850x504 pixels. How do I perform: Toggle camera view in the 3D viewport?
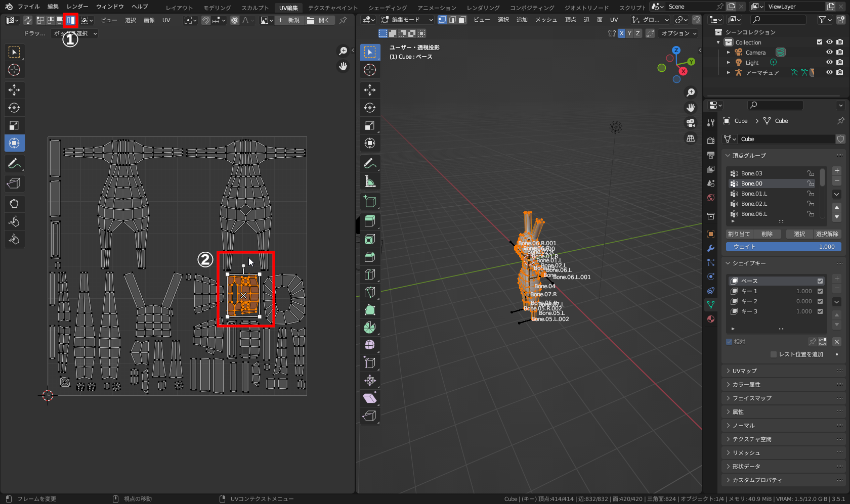click(x=691, y=123)
